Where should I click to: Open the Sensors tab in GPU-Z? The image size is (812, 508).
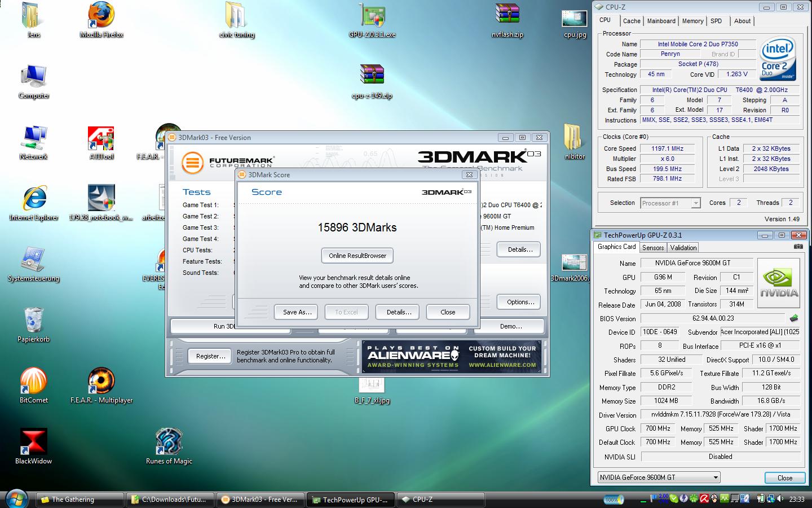point(653,248)
